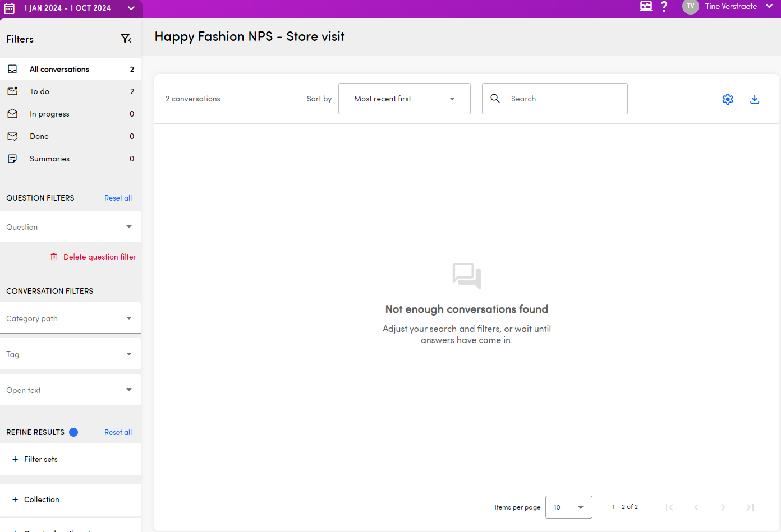Show In progress conversations
781x532 pixels.
coord(70,114)
